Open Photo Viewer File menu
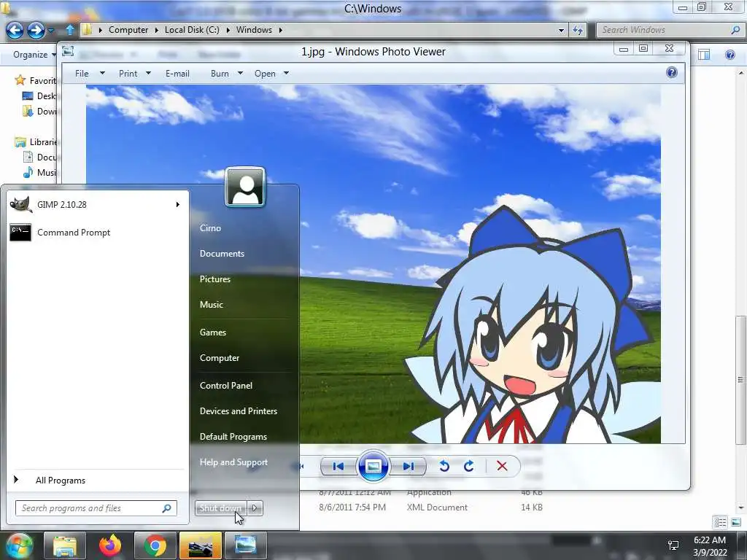This screenshot has width=747, height=560. 89,74
